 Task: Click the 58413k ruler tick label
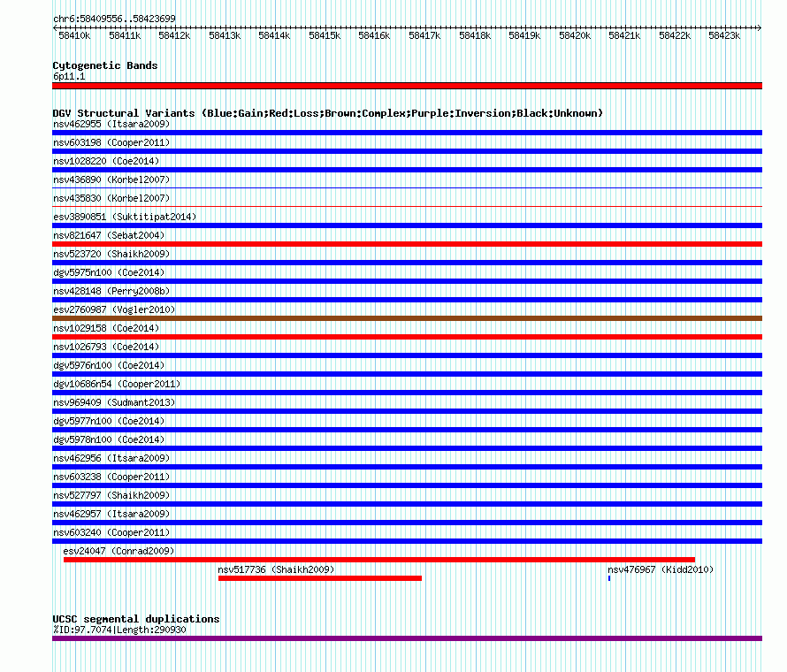pyautogui.click(x=225, y=35)
